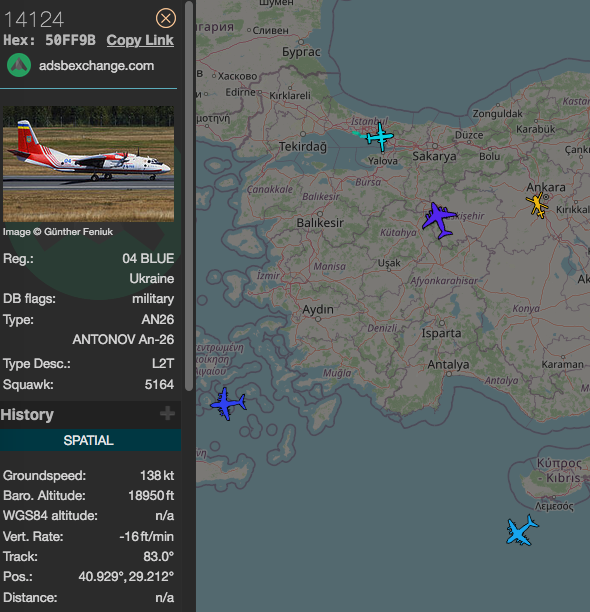Select the blue aircraft over the Aegean

pyautogui.click(x=228, y=404)
